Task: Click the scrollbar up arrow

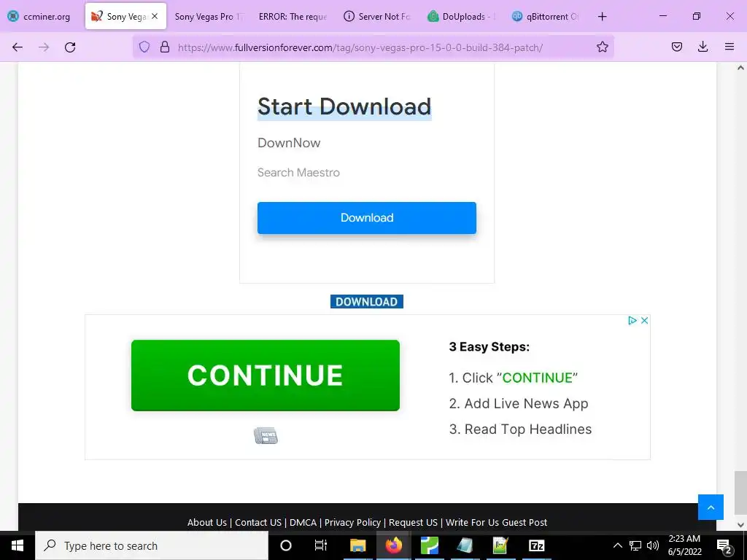Action: [x=740, y=68]
